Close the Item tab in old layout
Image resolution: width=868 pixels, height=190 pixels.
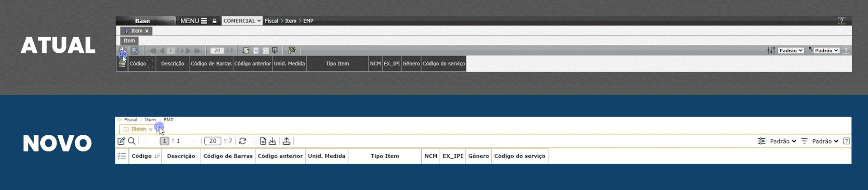(x=147, y=31)
